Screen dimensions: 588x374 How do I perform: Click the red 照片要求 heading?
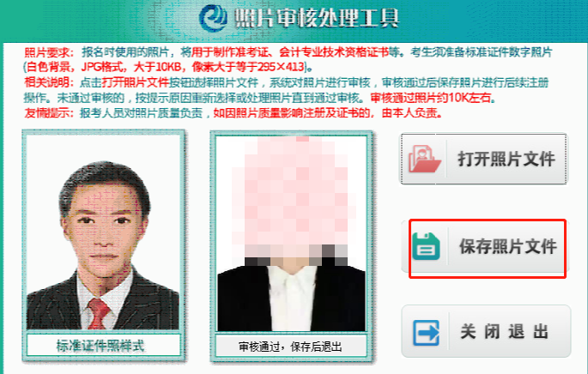point(50,52)
